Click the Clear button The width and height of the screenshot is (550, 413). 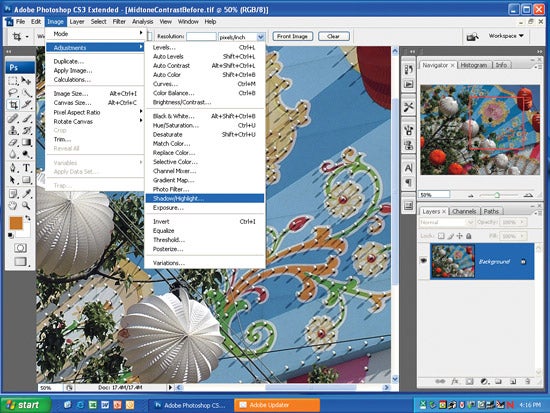[334, 36]
